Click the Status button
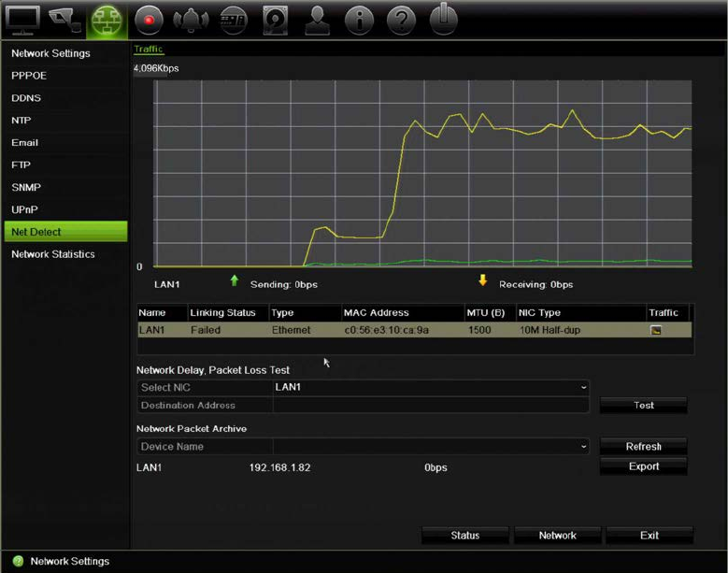The image size is (728, 573). pos(465,535)
